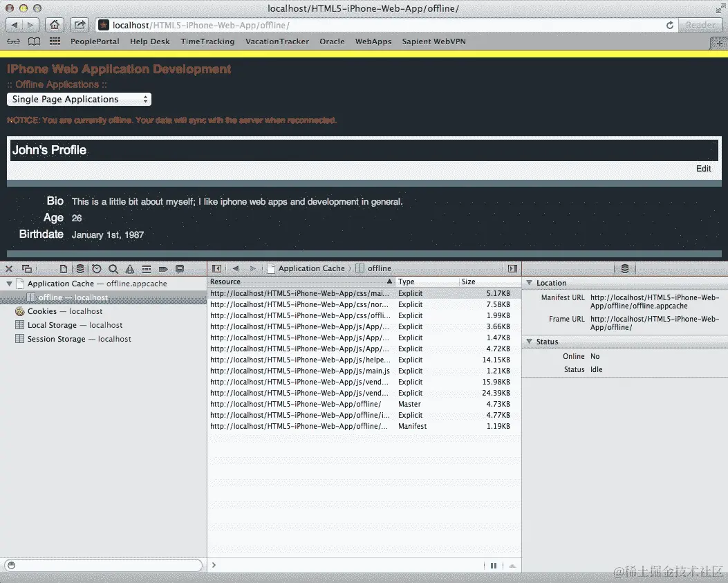Click the John's Profile heading
728x583 pixels.
coord(49,150)
